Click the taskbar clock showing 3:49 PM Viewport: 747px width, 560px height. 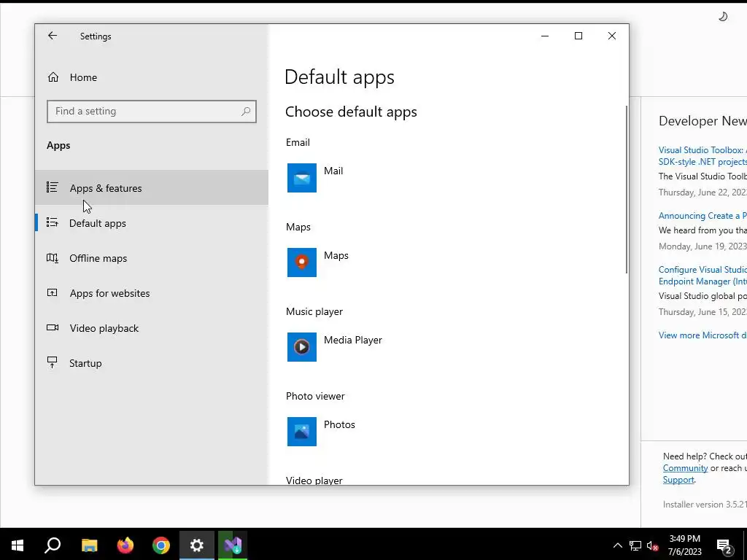tap(684, 545)
